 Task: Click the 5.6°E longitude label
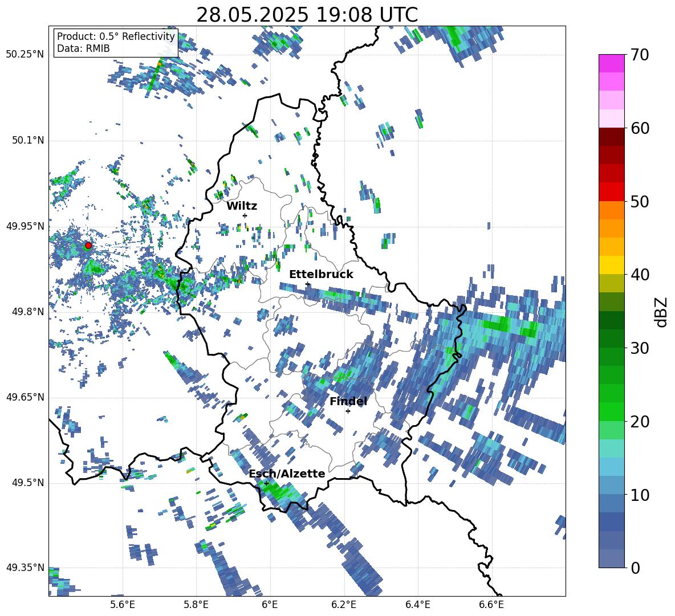tap(123, 605)
